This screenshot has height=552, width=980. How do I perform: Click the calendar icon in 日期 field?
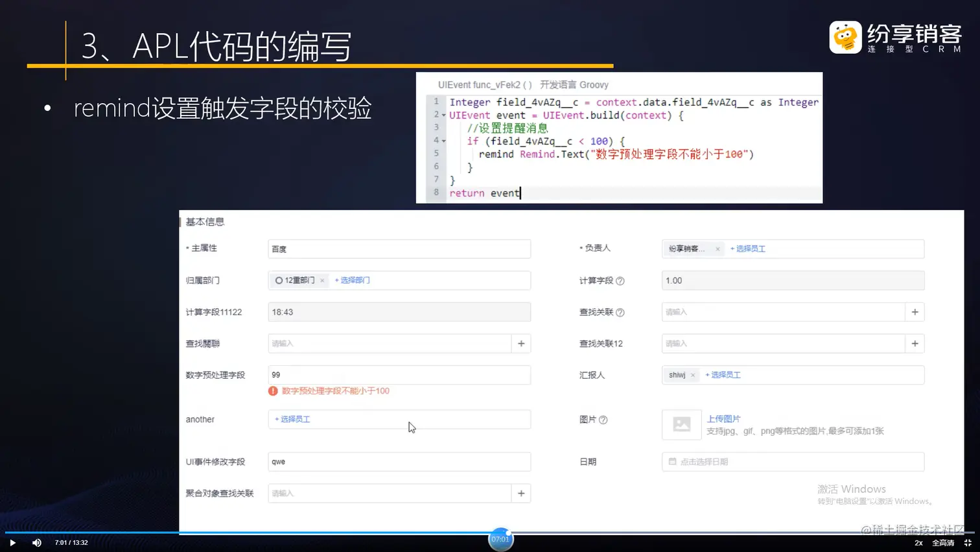tap(672, 462)
